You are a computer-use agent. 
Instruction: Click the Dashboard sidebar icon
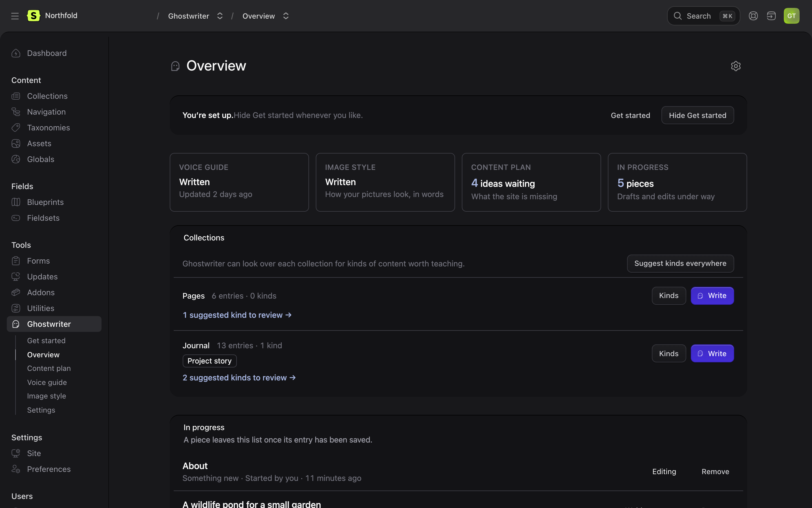click(x=16, y=53)
